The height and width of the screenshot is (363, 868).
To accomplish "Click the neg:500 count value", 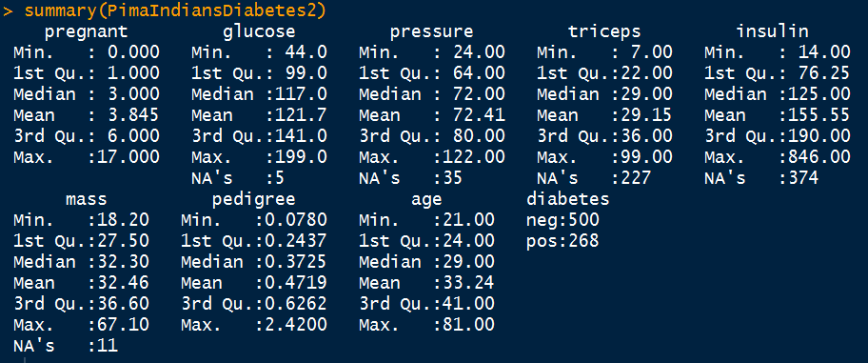I will pyautogui.click(x=562, y=220).
